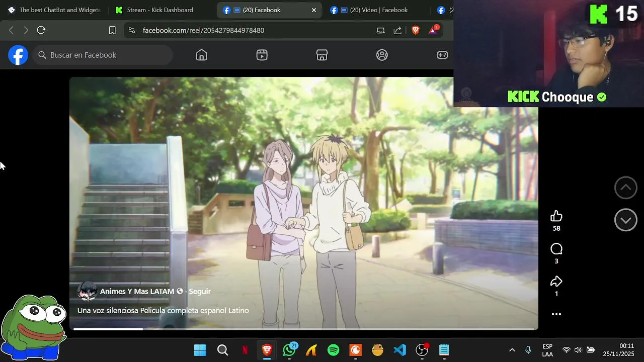This screenshot has width=644, height=362.
Task: Click Seguir to follow the page
Action: [x=200, y=291]
